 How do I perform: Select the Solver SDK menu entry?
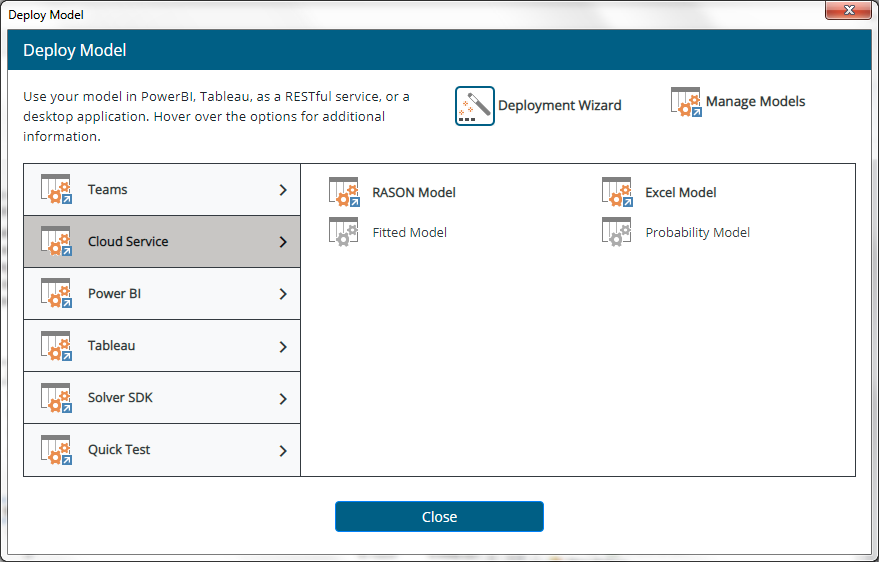120,398
